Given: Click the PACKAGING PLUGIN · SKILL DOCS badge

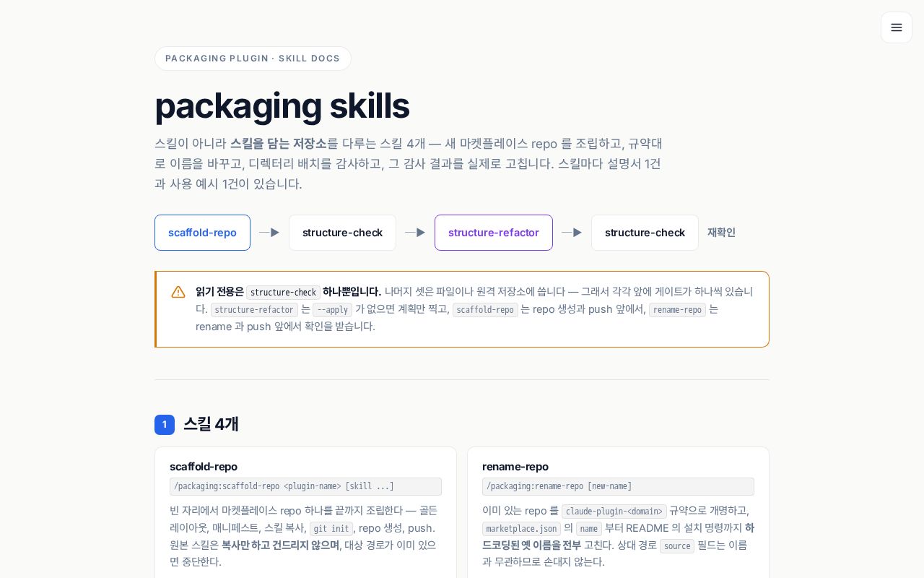Looking at the screenshot, I should [253, 59].
